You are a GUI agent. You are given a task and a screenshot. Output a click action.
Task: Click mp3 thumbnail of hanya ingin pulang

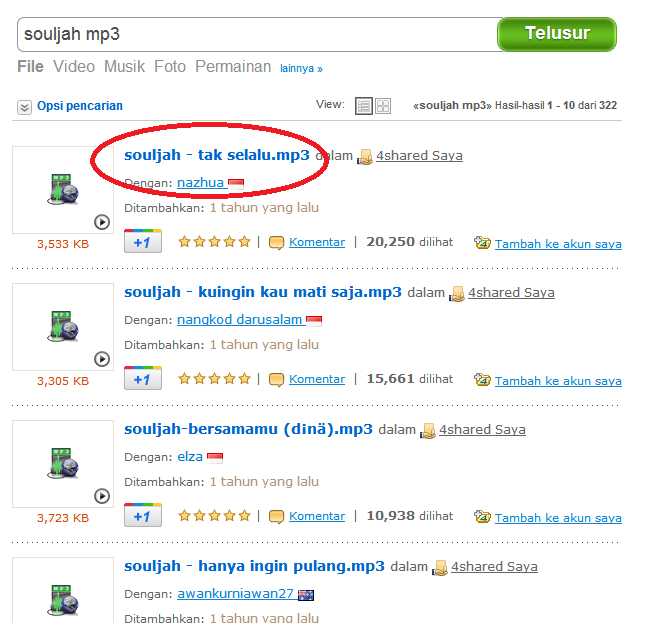click(63, 600)
